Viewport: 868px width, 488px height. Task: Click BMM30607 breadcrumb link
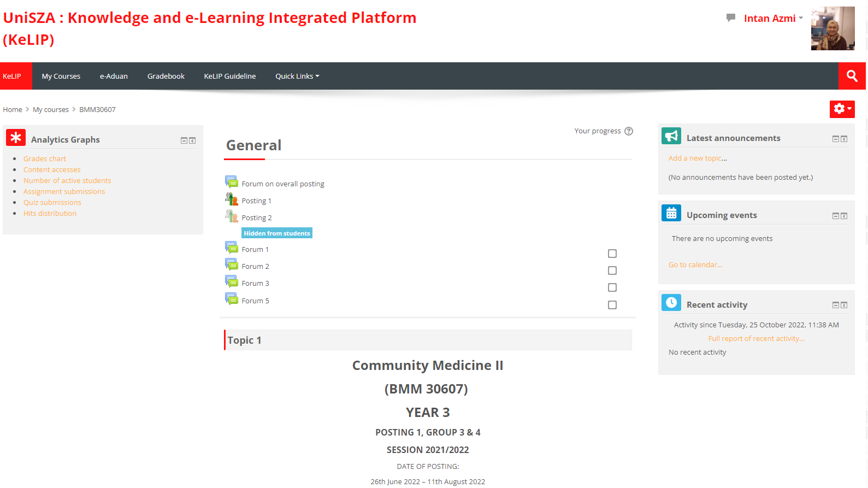click(97, 109)
